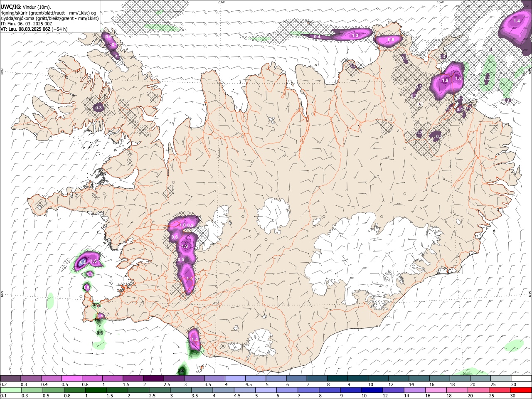Click the 1.4 value on the south coast snow cell
Viewport: 532px width, 399px height.
[194, 340]
